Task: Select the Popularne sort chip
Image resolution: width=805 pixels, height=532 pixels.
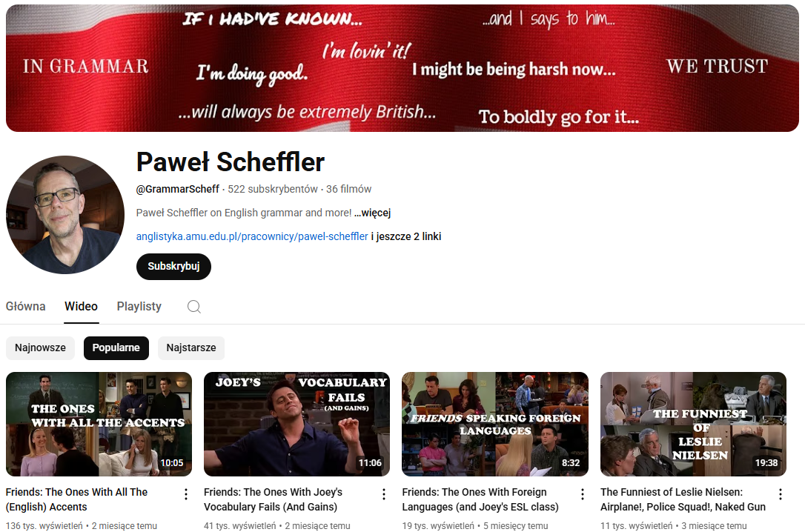Action: click(116, 348)
